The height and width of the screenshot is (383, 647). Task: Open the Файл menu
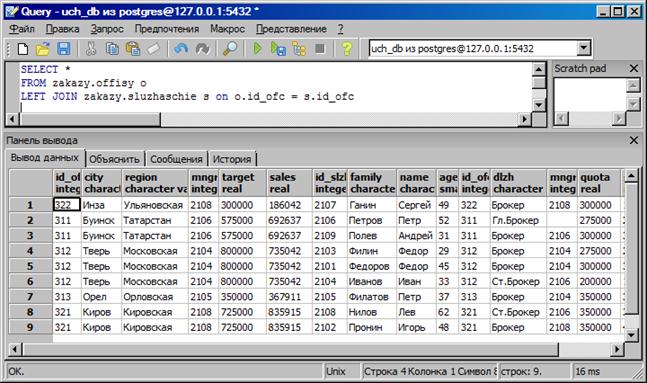point(21,29)
